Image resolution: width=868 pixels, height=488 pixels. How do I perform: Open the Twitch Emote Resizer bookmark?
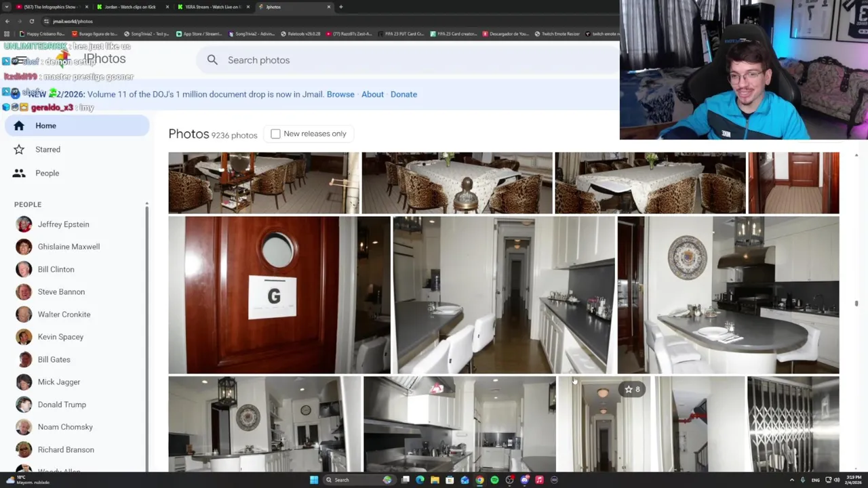coord(557,34)
